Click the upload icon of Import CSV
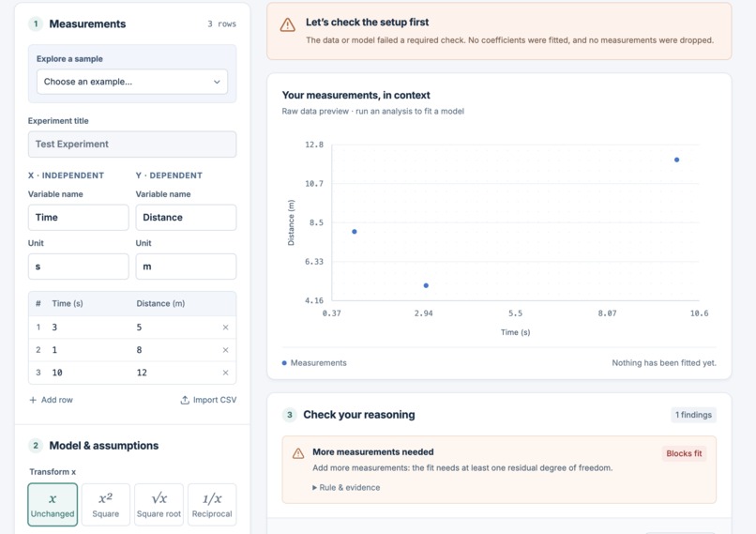The image size is (756, 534). pyautogui.click(x=185, y=400)
